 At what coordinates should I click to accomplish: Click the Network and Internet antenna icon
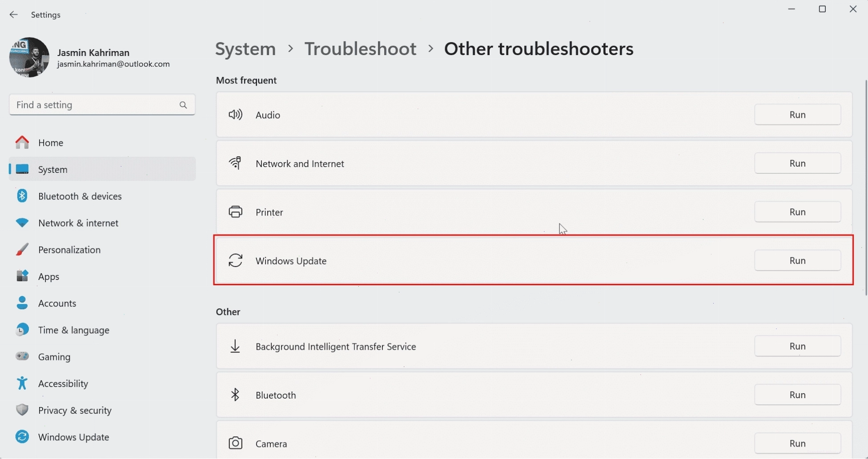point(235,163)
